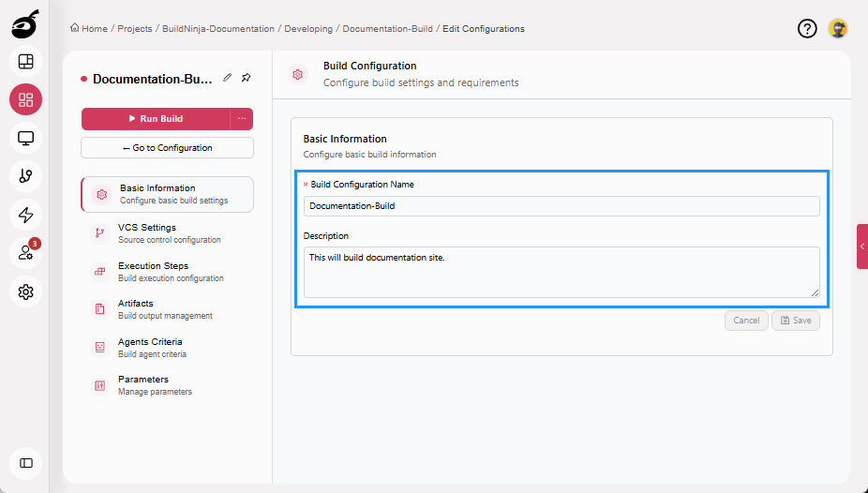
Task: Open Developing breadcrumb link
Action: pyautogui.click(x=308, y=29)
